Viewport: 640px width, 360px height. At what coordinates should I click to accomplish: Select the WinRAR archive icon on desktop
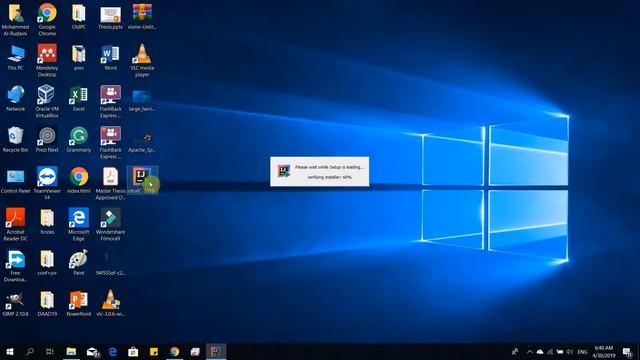click(142, 17)
